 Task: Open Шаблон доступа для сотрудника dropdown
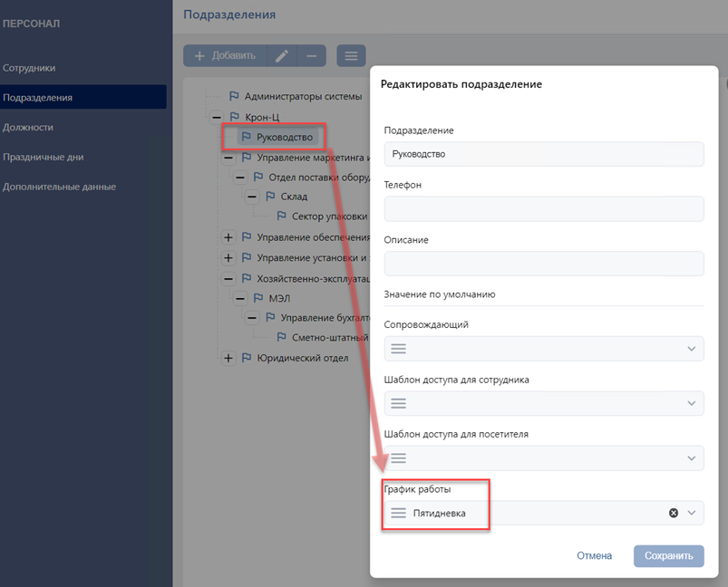(x=692, y=403)
